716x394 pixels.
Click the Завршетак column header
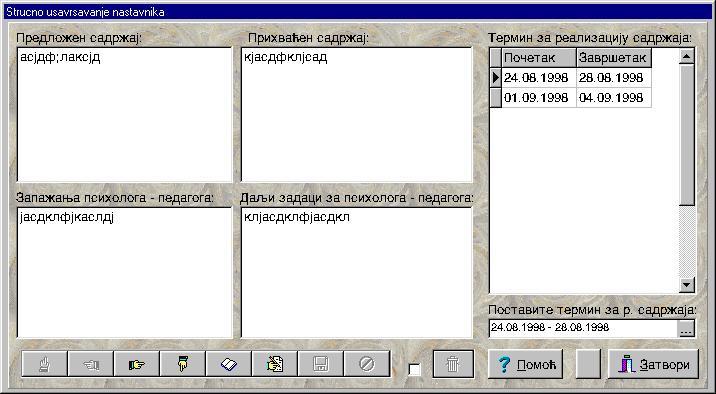(x=614, y=58)
